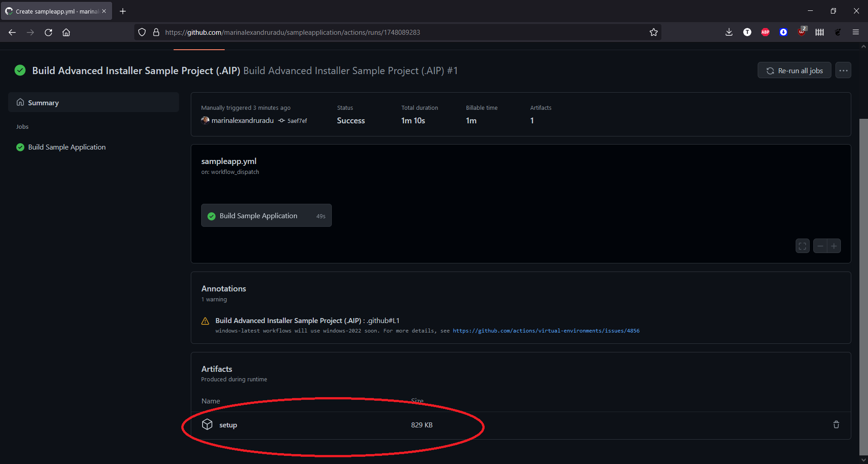This screenshot has width=868, height=464.
Task: Open the AdBlock Plus extension
Action: click(x=765, y=32)
